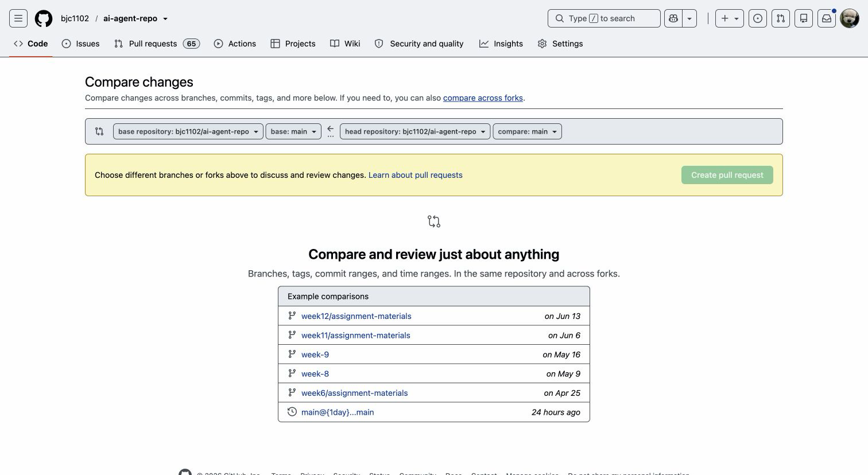Viewport: 868px width, 475px height.
Task: Open the hamburger navigation menu
Action: point(18,18)
